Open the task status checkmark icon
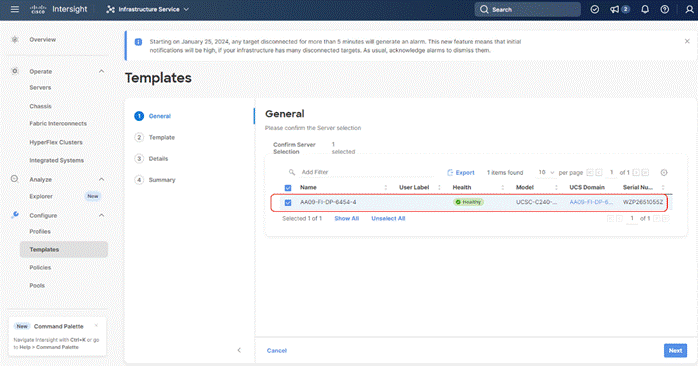 (x=595, y=9)
